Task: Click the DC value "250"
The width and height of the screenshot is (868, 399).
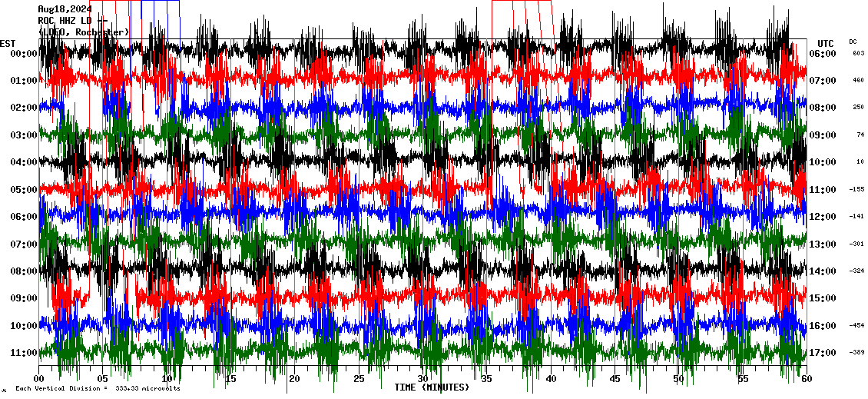Action: coord(859,108)
